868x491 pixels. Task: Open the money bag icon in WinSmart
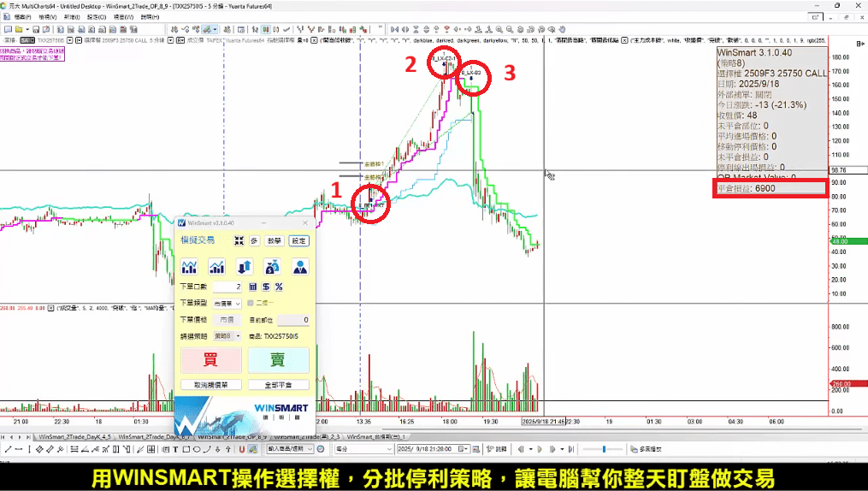pyautogui.click(x=271, y=266)
